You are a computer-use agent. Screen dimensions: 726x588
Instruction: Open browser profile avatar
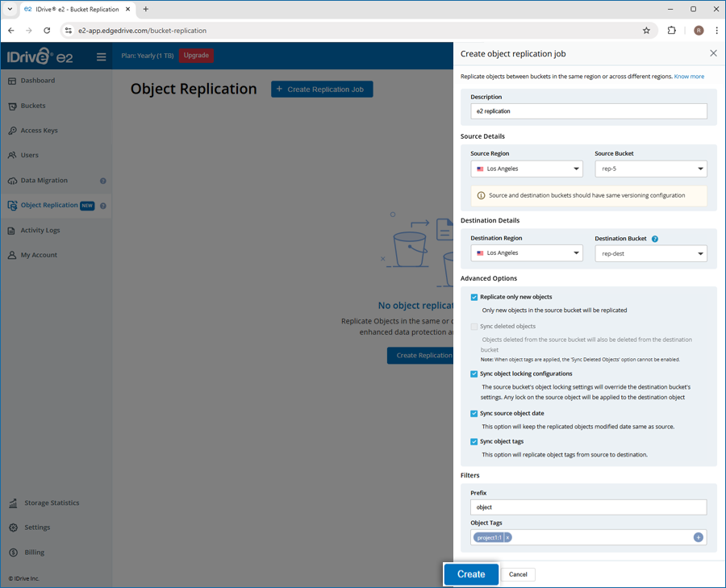point(699,31)
